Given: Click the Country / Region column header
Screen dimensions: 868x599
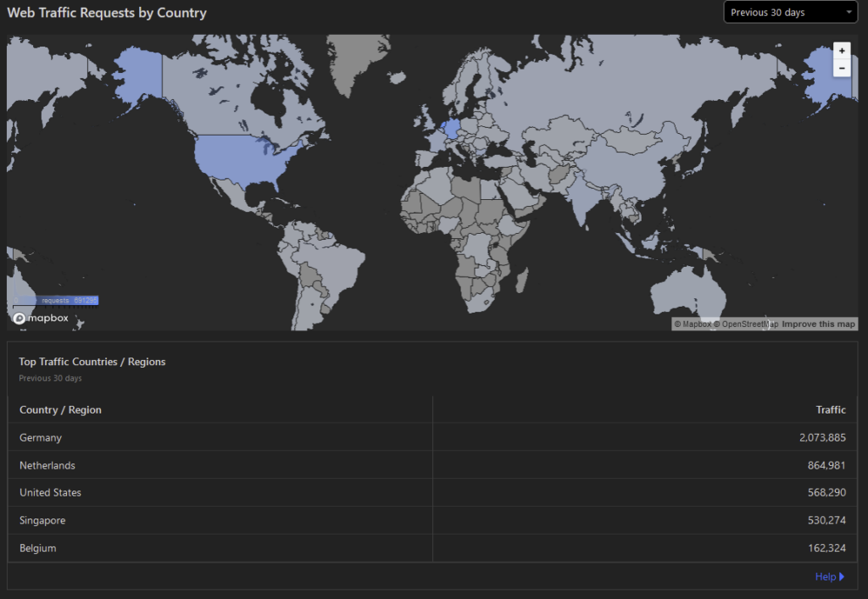Looking at the screenshot, I should point(60,410).
